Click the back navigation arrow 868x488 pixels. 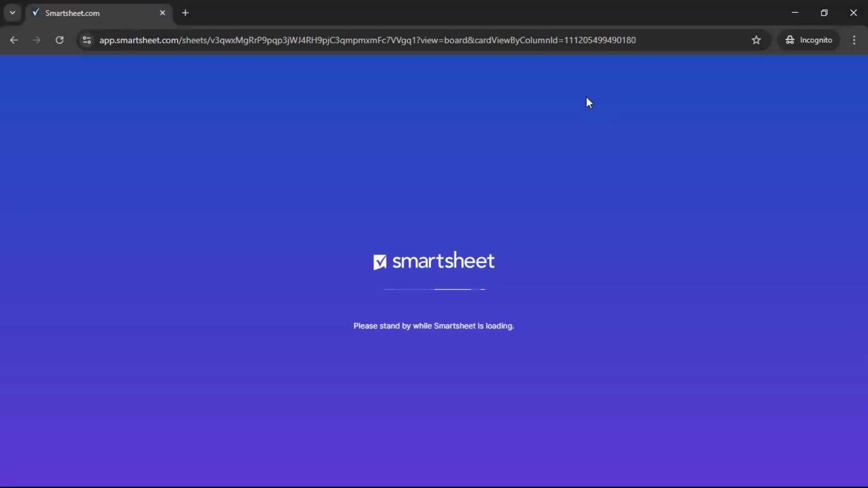point(14,40)
